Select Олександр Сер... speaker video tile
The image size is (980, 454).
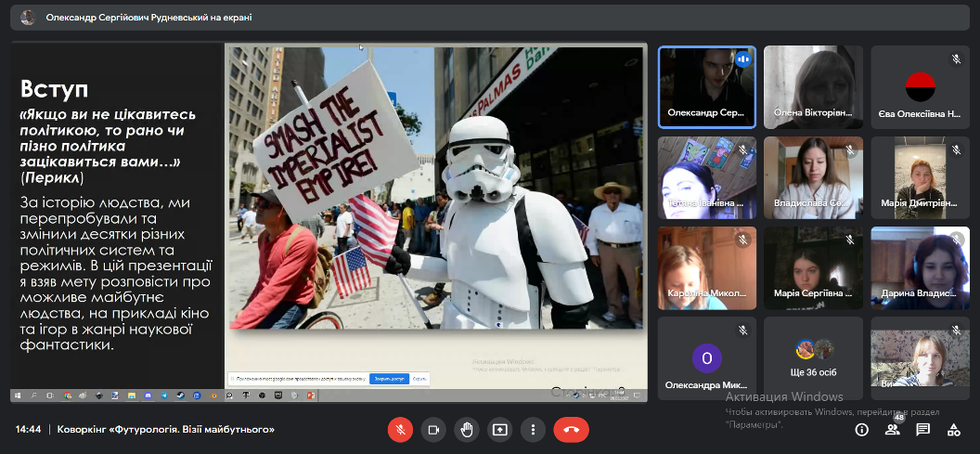tap(706, 85)
